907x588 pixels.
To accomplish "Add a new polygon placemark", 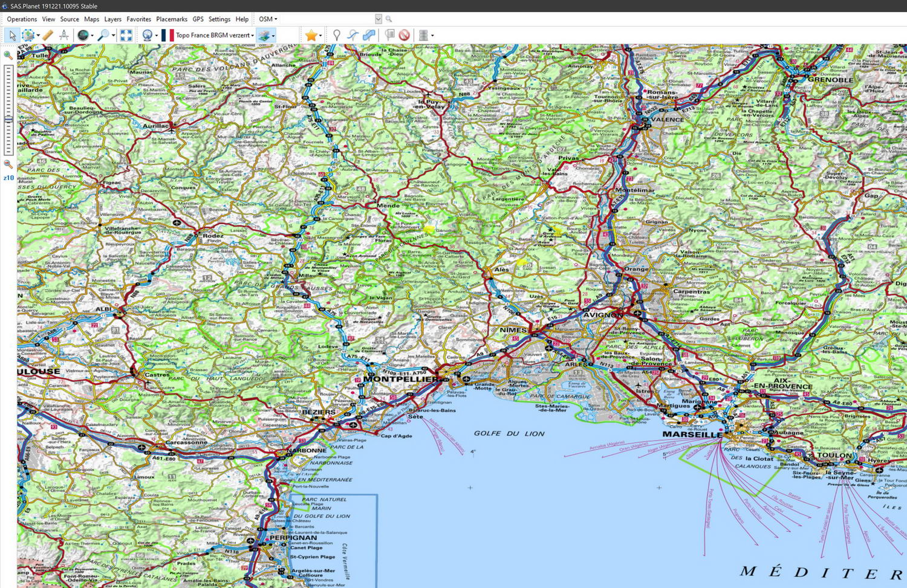I will click(368, 36).
